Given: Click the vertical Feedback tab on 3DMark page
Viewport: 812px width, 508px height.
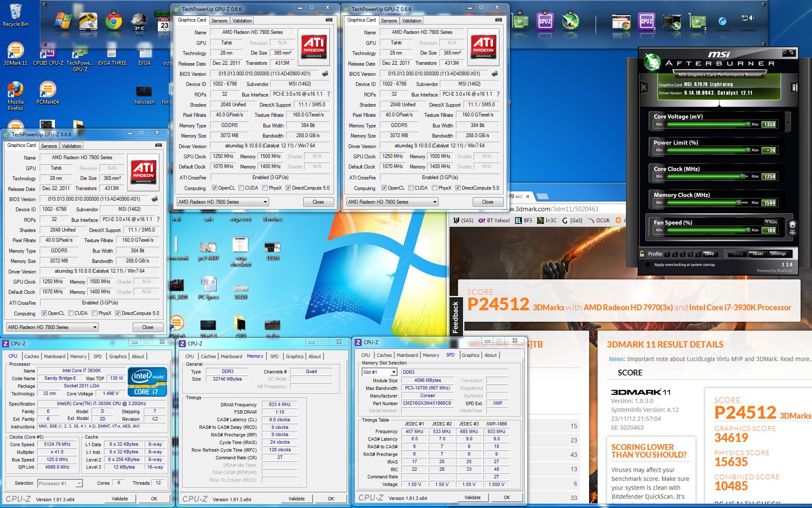Looking at the screenshot, I should (455, 317).
